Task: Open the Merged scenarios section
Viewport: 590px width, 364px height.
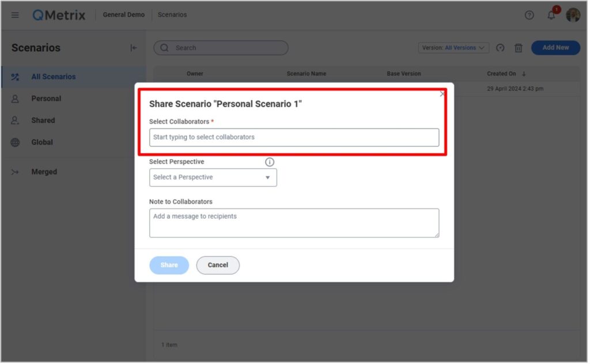Action: [x=44, y=172]
